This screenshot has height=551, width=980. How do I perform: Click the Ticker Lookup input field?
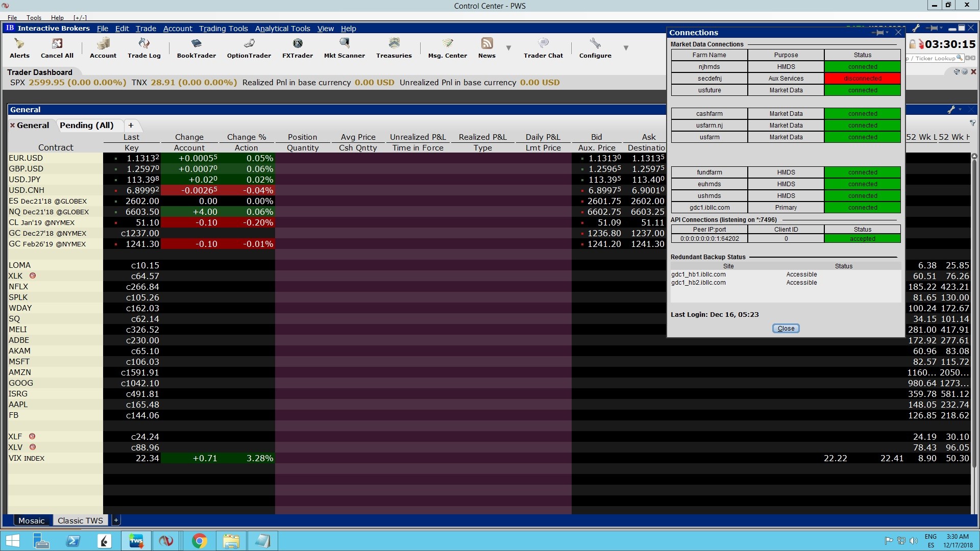(x=934, y=58)
